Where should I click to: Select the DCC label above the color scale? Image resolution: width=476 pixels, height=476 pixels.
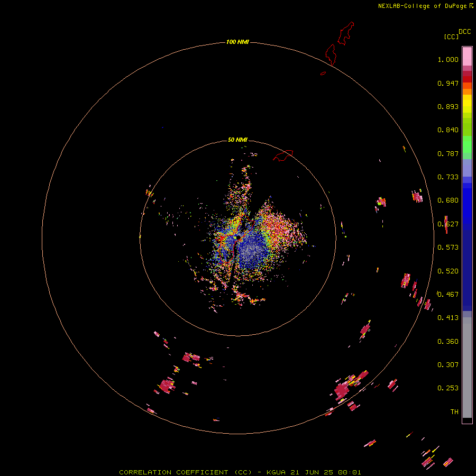click(464, 32)
